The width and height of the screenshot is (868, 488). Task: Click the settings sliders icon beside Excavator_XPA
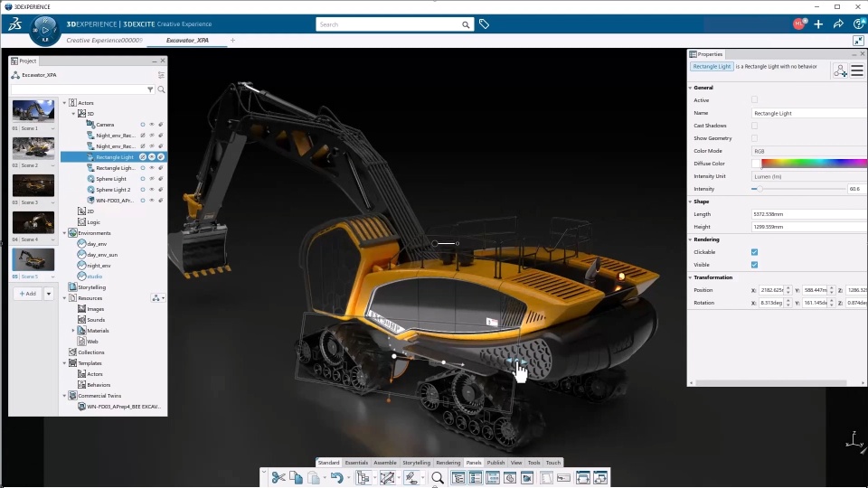point(161,75)
